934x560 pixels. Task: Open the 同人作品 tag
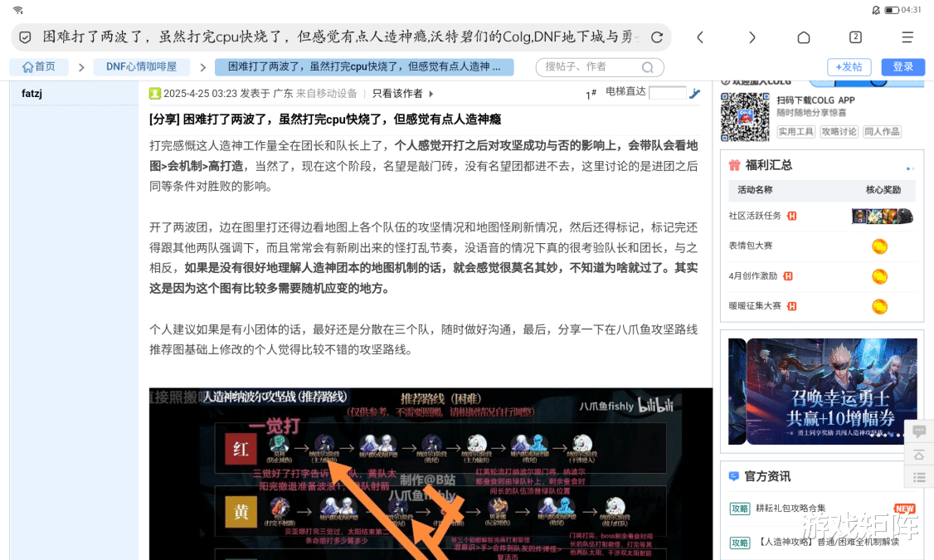tap(882, 132)
